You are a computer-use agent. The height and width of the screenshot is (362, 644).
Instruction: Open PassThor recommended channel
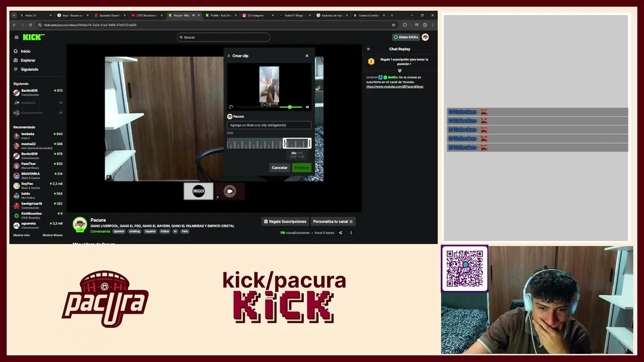point(38,165)
